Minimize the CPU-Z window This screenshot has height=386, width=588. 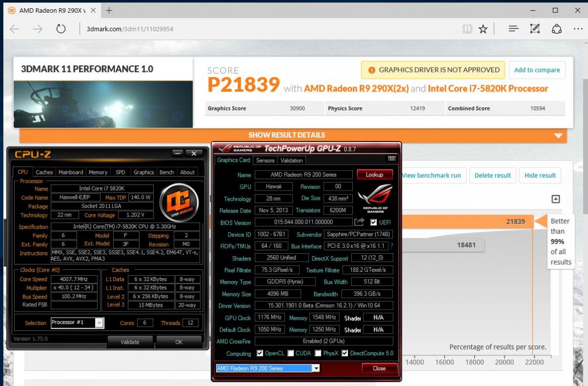177,153
